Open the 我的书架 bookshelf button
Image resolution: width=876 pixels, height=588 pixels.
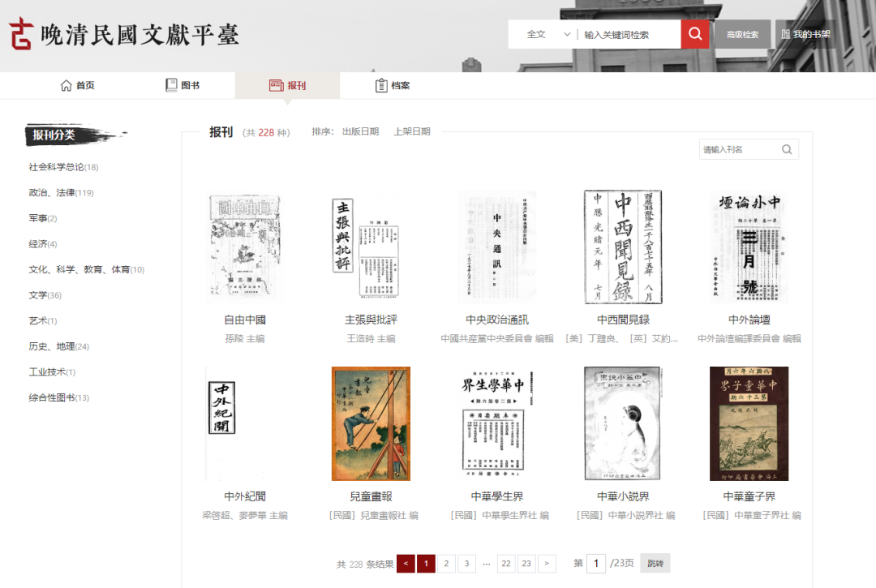(805, 34)
